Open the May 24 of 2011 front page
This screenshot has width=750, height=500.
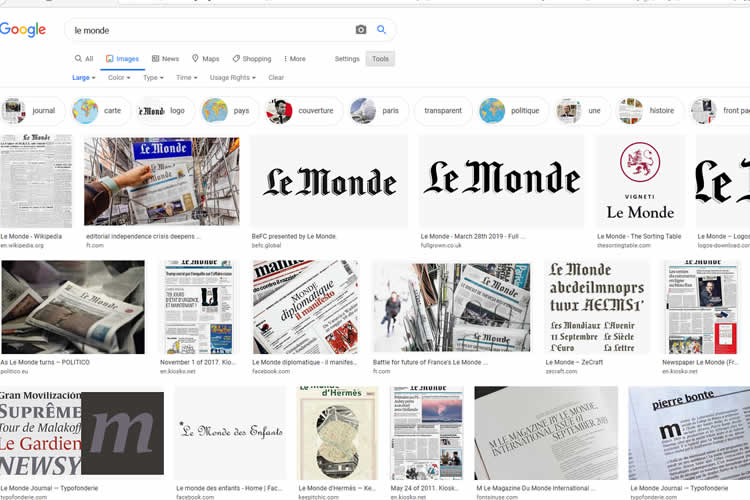(x=428, y=433)
